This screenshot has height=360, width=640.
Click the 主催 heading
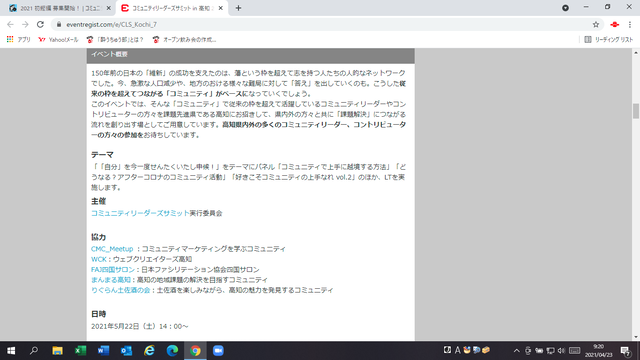pyautogui.click(x=98, y=201)
